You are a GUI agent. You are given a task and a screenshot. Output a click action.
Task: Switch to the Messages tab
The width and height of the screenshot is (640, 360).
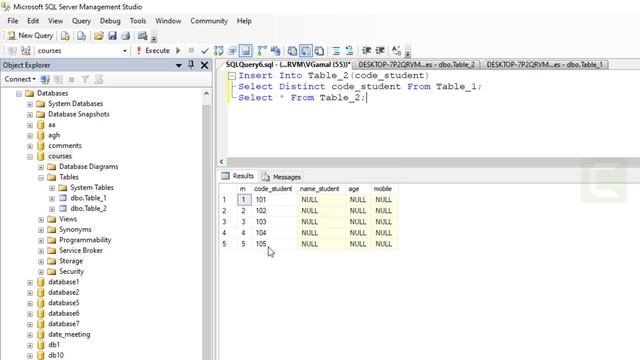281,177
